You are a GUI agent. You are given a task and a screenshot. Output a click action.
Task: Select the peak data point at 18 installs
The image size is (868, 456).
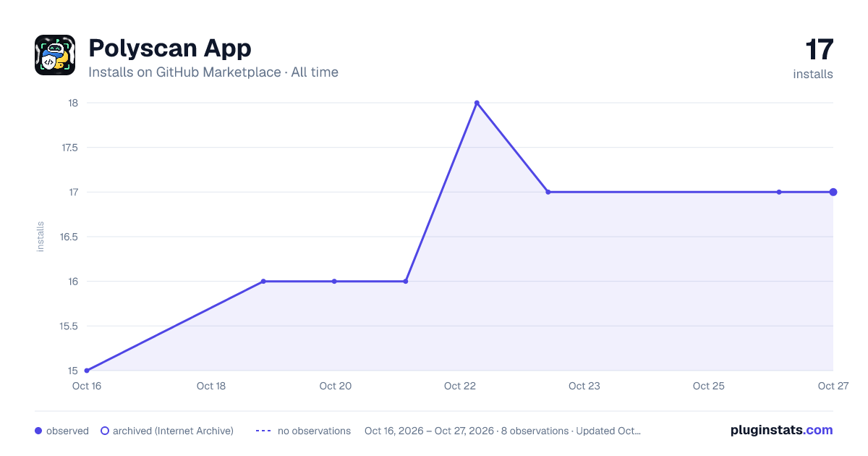477,103
